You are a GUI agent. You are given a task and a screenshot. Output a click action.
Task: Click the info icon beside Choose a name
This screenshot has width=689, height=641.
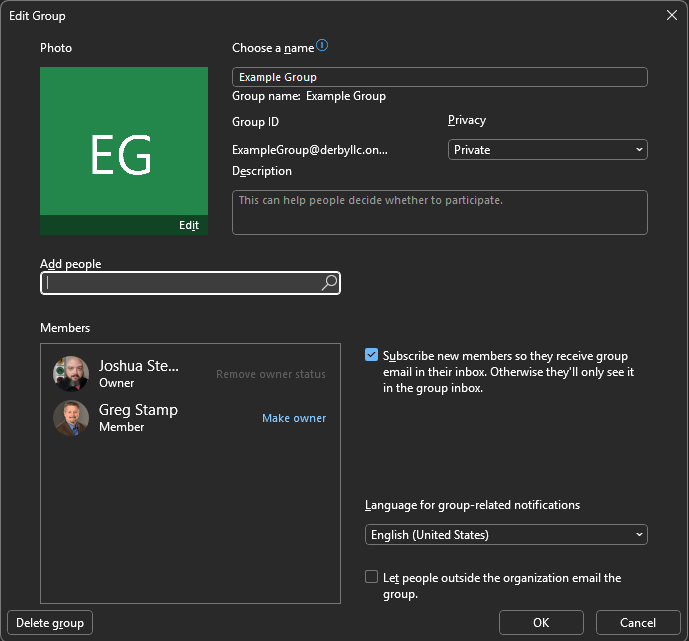[322, 46]
